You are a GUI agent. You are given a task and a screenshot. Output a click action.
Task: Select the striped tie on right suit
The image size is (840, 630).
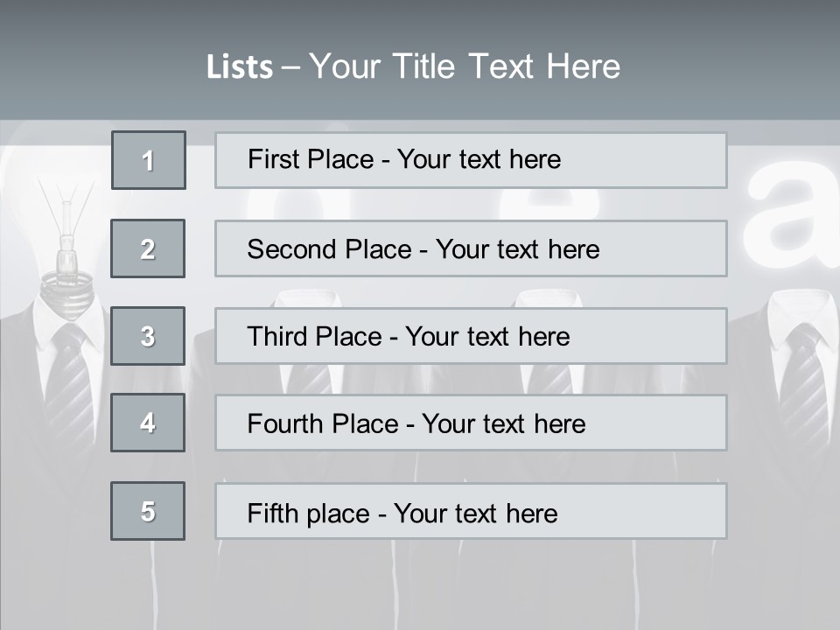tap(803, 386)
